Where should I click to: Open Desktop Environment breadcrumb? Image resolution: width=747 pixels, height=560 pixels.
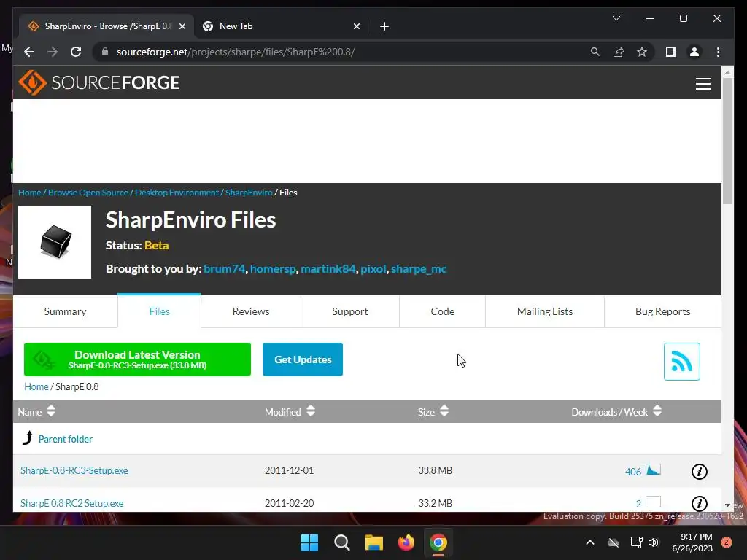(177, 192)
